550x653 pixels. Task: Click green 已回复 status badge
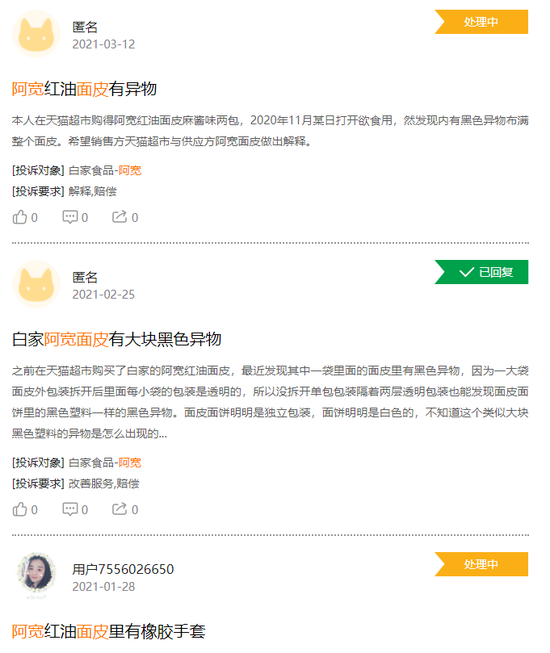(481, 272)
